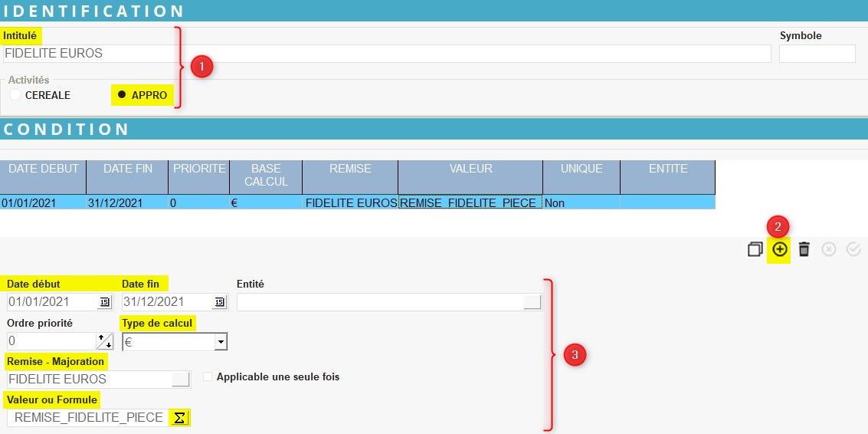Open the Date fin calendar picker
The image size is (868, 434).
click(x=220, y=302)
